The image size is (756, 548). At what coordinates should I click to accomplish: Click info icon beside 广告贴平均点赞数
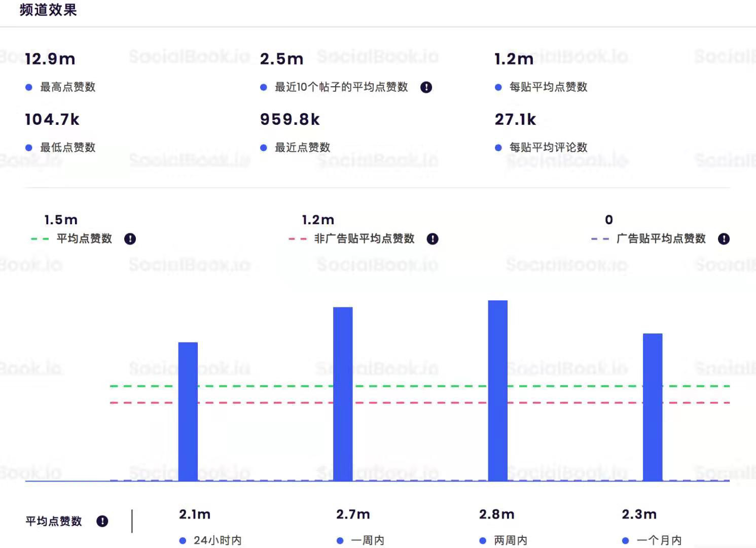point(724,239)
